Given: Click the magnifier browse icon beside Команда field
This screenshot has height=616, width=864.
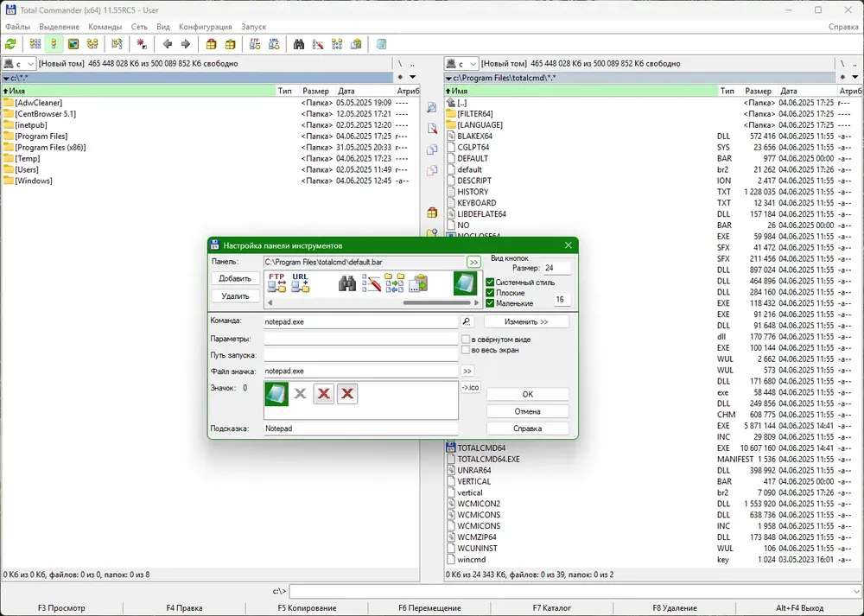Looking at the screenshot, I should 467,321.
